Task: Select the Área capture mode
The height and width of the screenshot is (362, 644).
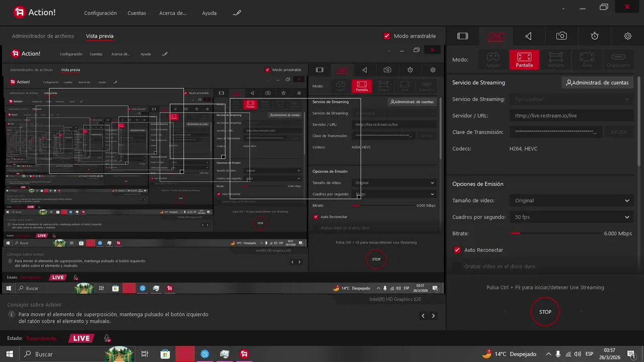Action: point(587,60)
